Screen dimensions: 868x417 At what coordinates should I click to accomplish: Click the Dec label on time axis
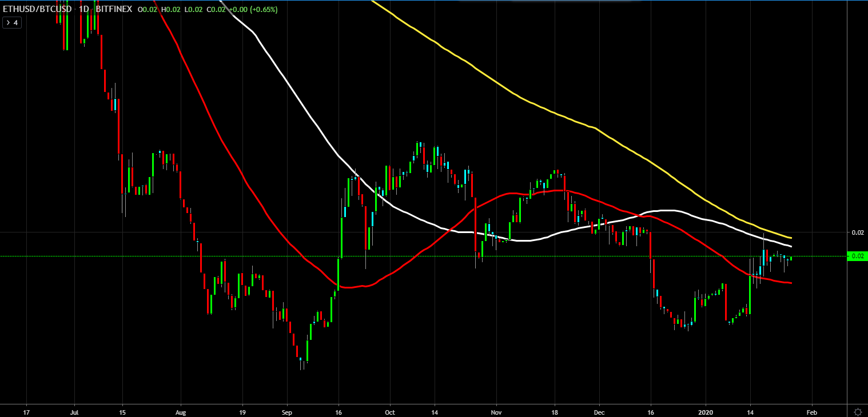599,411
